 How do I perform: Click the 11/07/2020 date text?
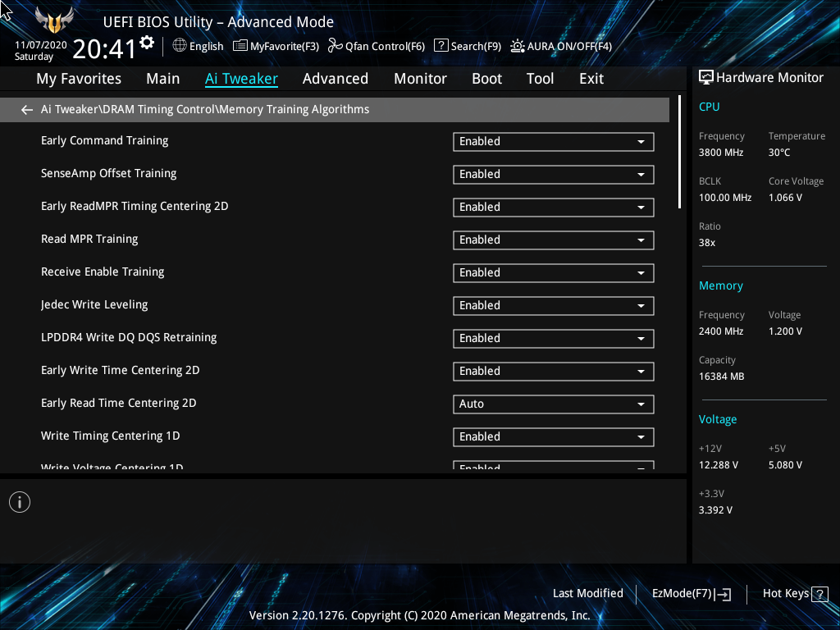tap(41, 45)
